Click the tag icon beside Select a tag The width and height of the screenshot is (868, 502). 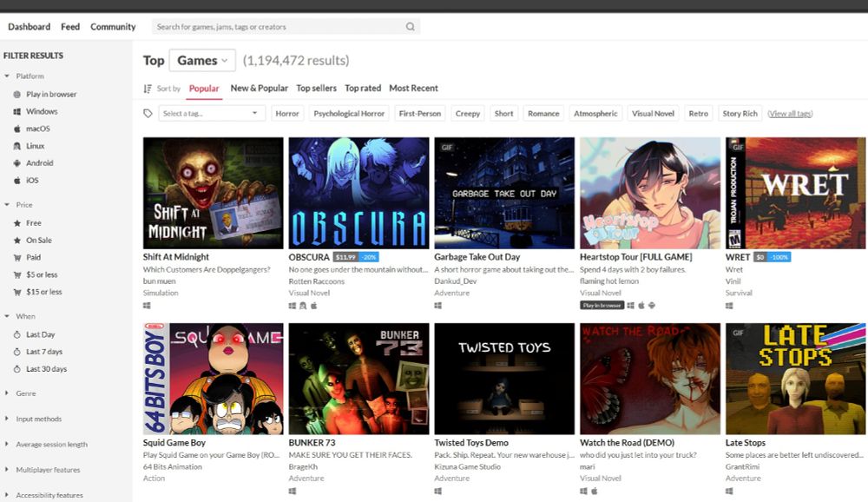click(x=148, y=114)
